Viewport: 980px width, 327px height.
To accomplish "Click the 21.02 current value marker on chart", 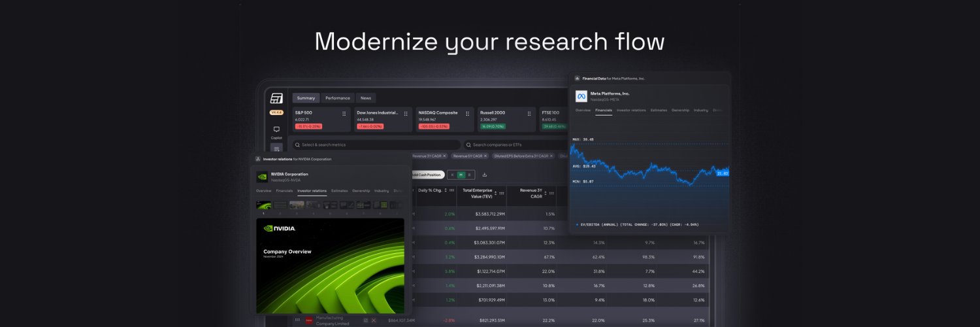I will coord(722,173).
